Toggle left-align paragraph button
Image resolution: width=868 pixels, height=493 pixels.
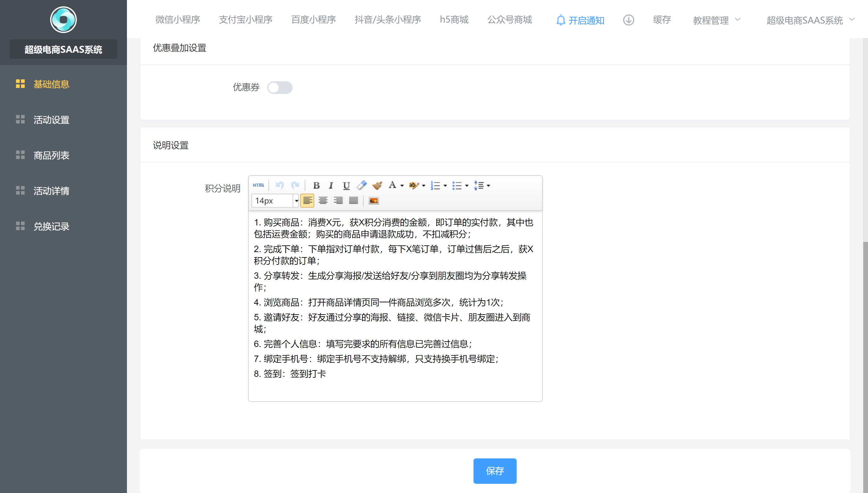coord(307,201)
